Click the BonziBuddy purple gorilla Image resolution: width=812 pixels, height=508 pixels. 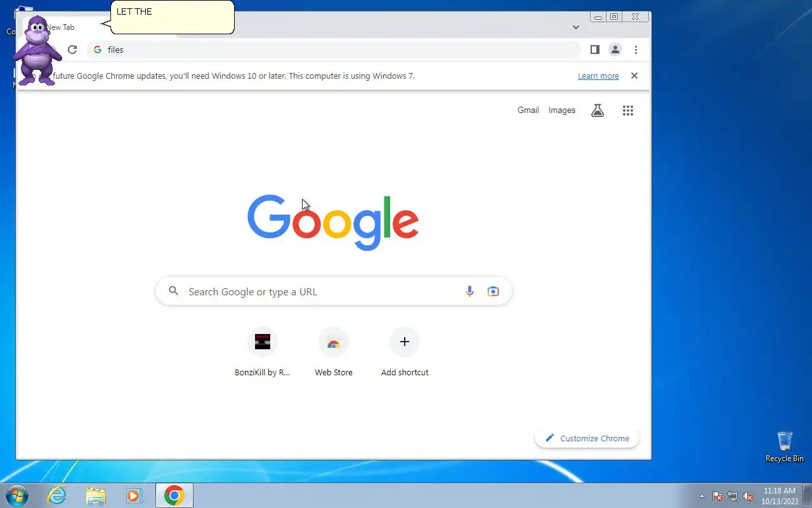click(x=38, y=51)
